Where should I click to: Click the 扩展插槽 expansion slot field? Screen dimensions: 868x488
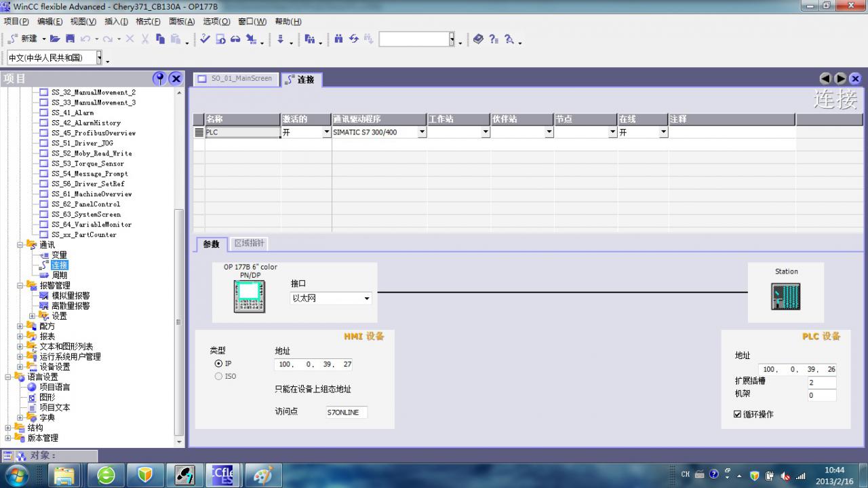point(821,383)
